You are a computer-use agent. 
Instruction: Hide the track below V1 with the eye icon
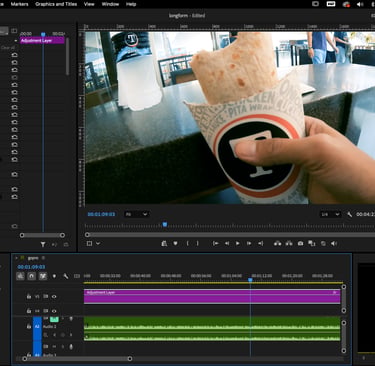tap(54, 311)
